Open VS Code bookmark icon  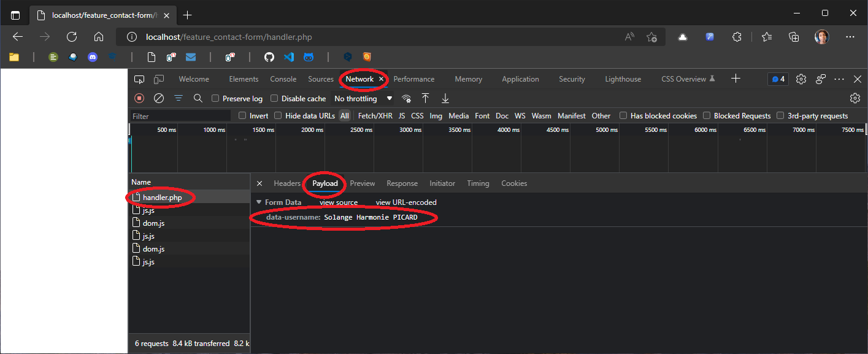pyautogui.click(x=289, y=57)
